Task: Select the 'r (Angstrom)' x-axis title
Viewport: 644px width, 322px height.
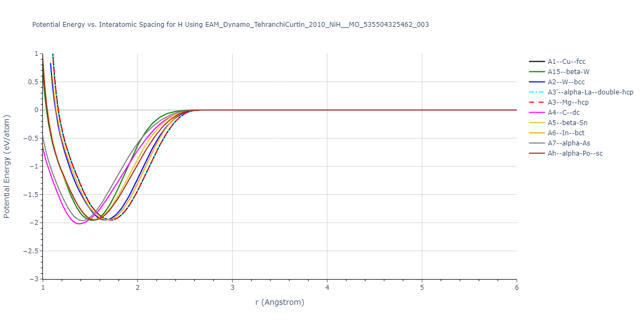Action: [280, 302]
